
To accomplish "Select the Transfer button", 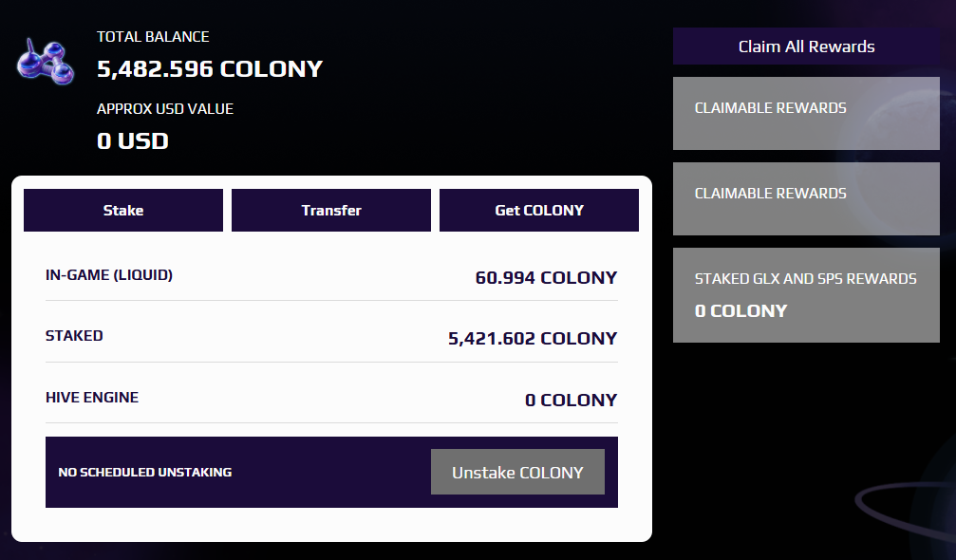I will [x=331, y=210].
